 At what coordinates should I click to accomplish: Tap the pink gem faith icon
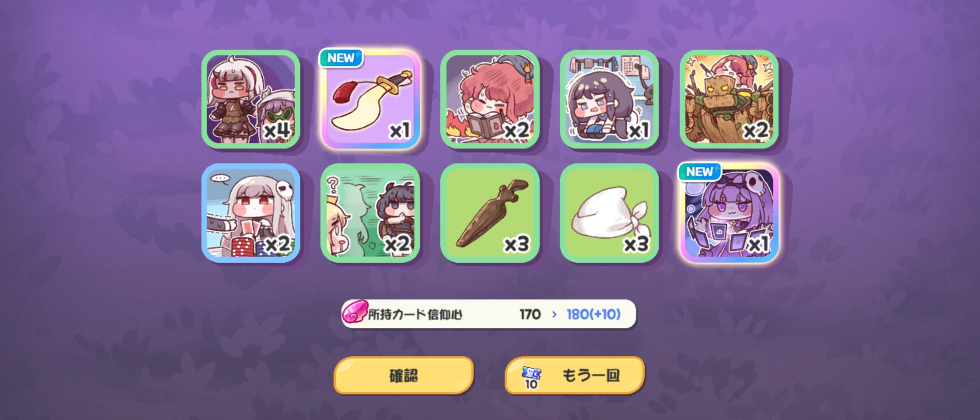[355, 312]
